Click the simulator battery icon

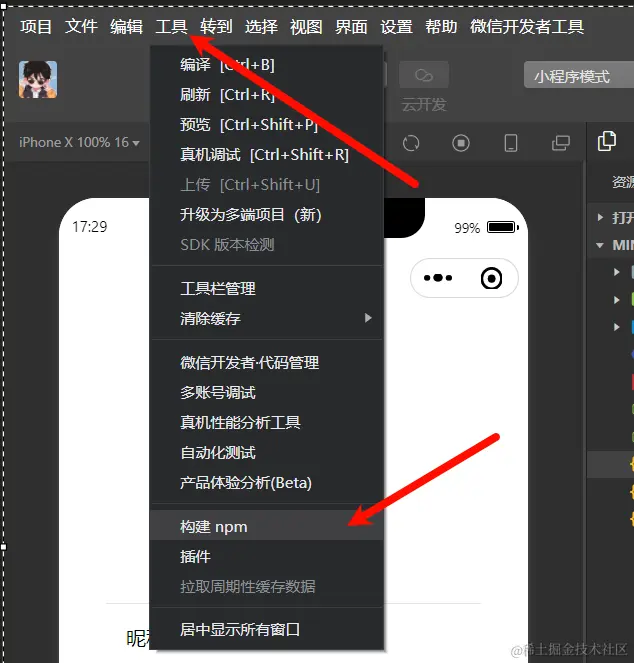tap(502, 227)
